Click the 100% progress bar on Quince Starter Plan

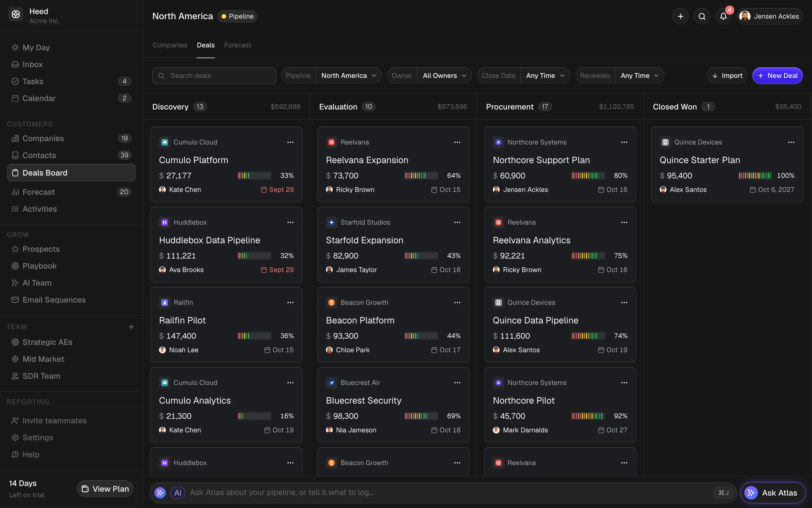tap(754, 175)
